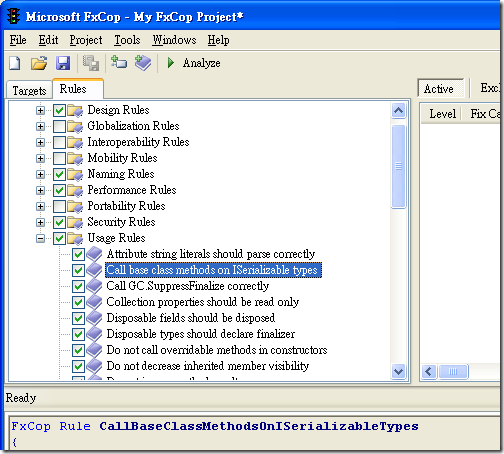This screenshot has height=454, width=504.
Task: Click the Performance Rules folder icon
Action: 75,190
